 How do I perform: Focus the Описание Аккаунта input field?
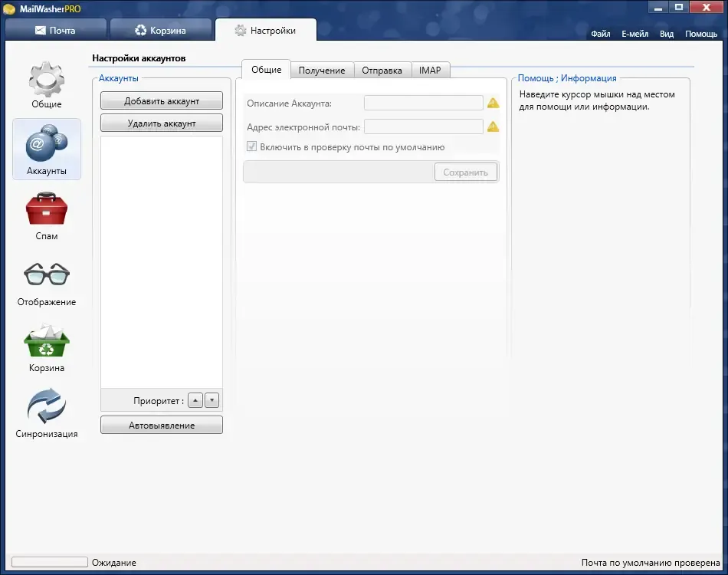coord(424,103)
